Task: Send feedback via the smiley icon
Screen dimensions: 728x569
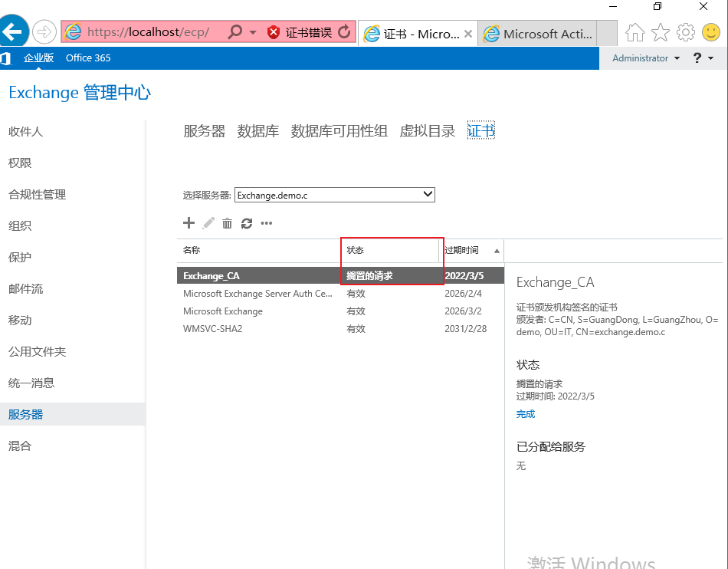Action: 710,32
